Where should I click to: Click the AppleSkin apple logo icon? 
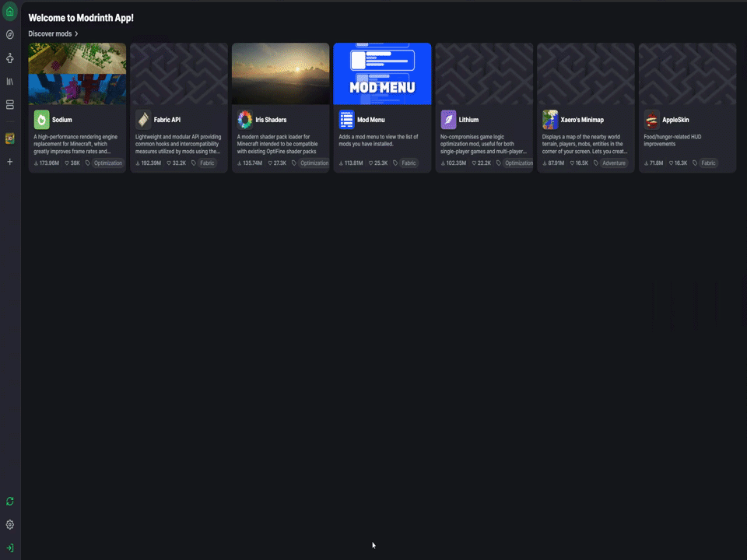point(652,120)
